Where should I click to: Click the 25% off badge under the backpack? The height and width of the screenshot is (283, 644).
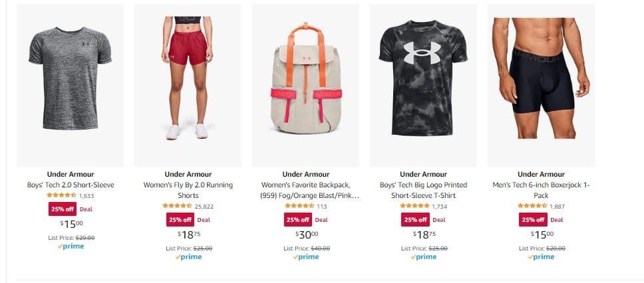click(298, 219)
